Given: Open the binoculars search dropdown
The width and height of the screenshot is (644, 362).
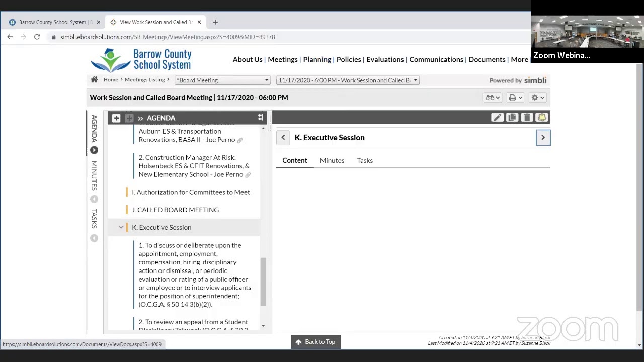Looking at the screenshot, I should 493,98.
